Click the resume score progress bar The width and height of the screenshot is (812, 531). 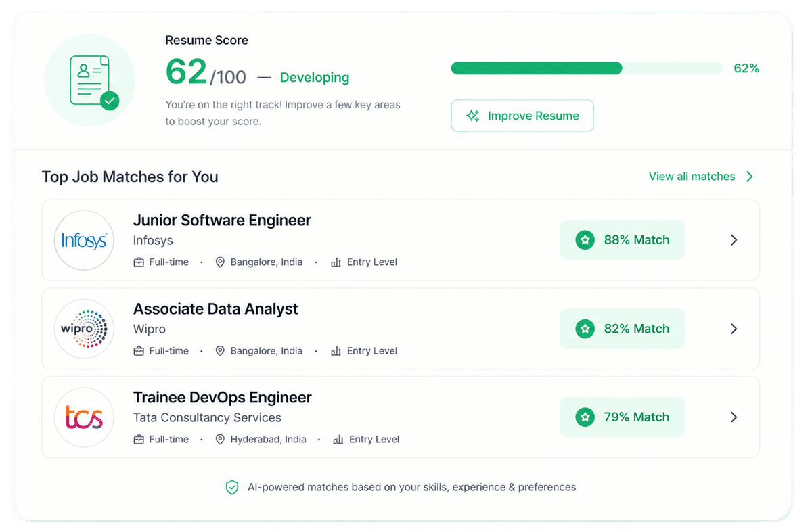click(x=587, y=68)
